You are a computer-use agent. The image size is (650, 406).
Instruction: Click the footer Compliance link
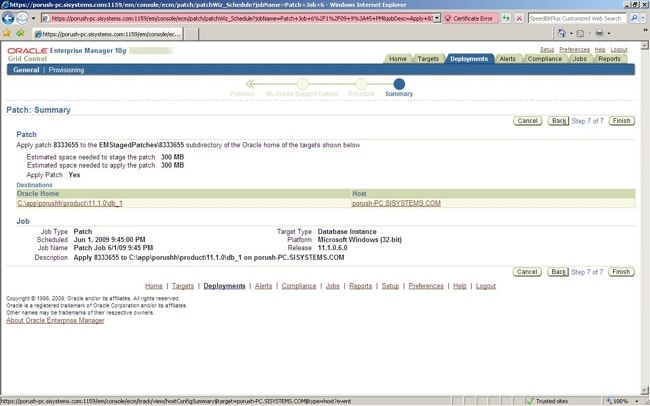pyautogui.click(x=299, y=286)
